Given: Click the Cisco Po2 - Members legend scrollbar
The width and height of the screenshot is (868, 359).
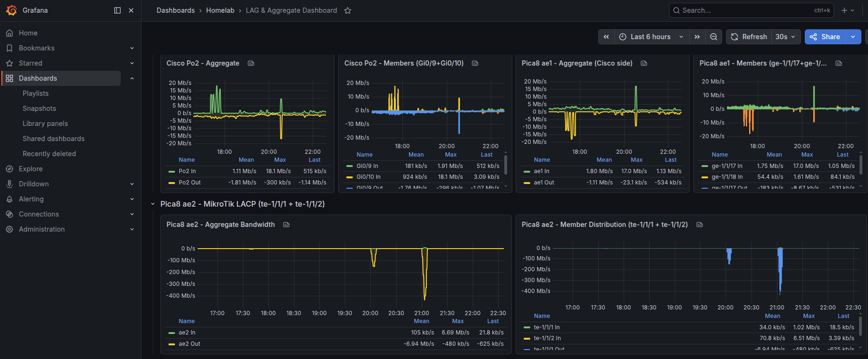Looking at the screenshot, I should pyautogui.click(x=506, y=165).
